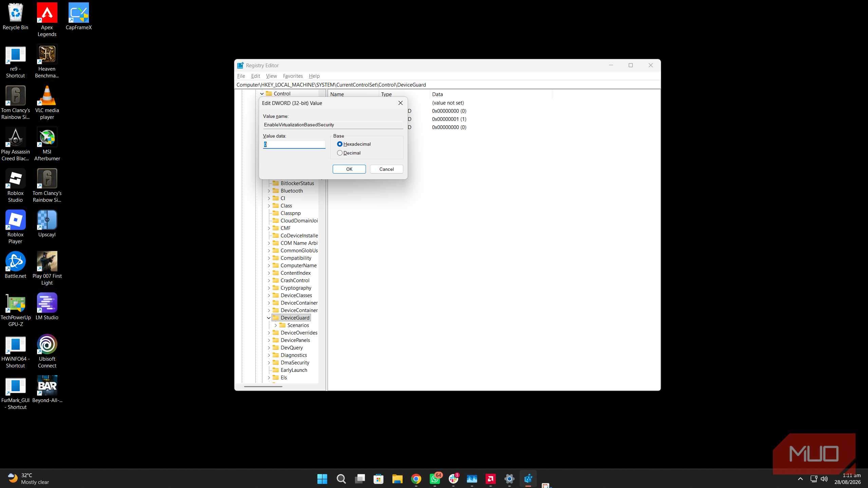Open the volume control in tray
This screenshot has height=488, width=868.
[824, 479]
